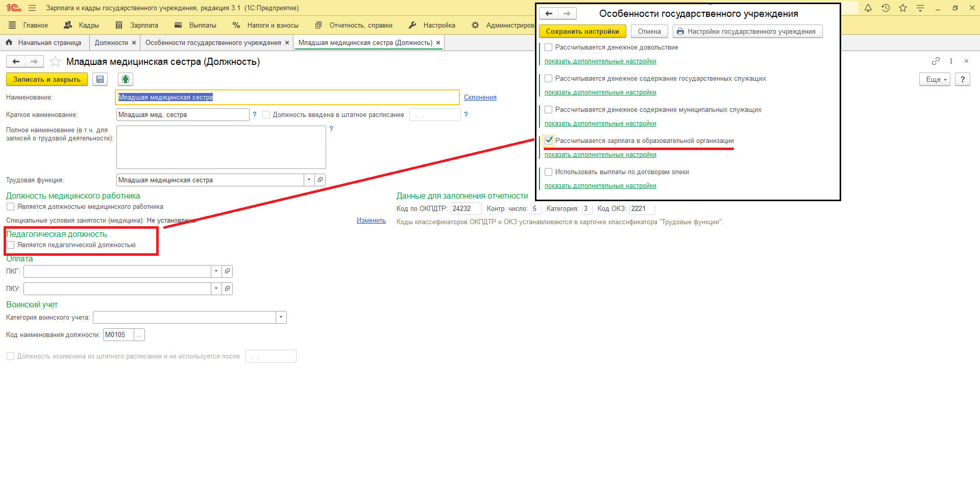Open the Отчетность, справки menu
The height and width of the screenshot is (481, 980).
[354, 25]
